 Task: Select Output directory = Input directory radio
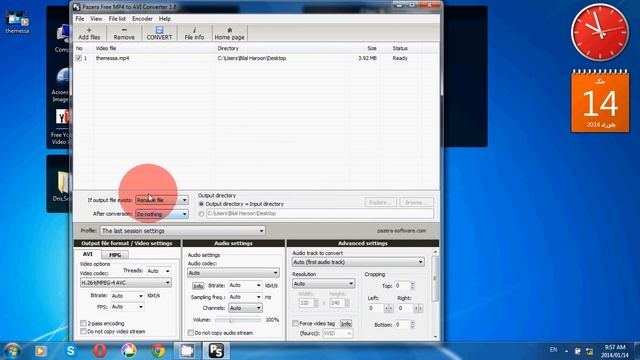[201, 204]
